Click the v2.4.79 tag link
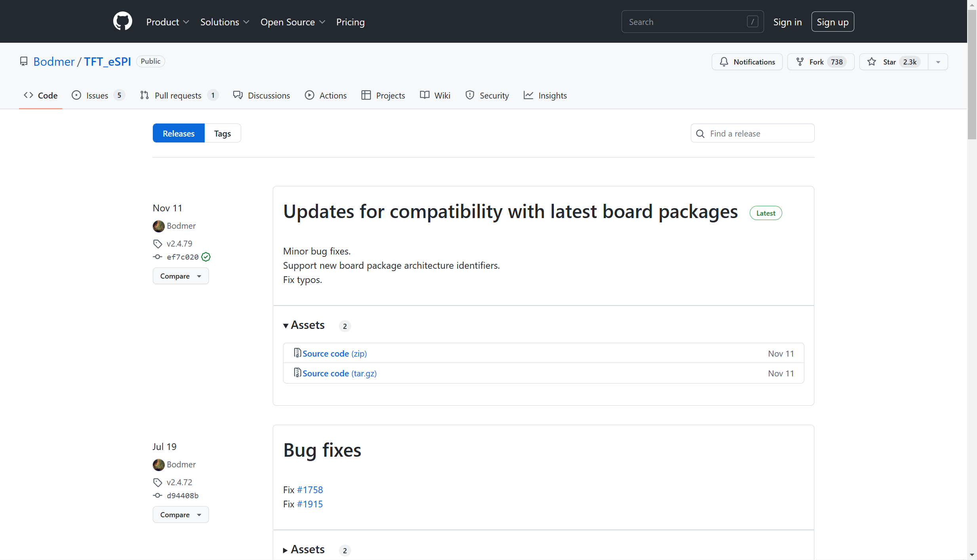Screen dimensions: 977x560 (x=179, y=244)
